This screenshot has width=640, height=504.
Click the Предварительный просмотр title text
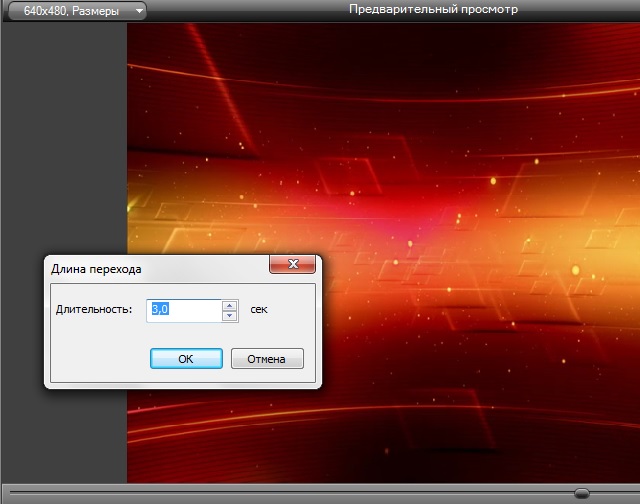click(x=433, y=9)
